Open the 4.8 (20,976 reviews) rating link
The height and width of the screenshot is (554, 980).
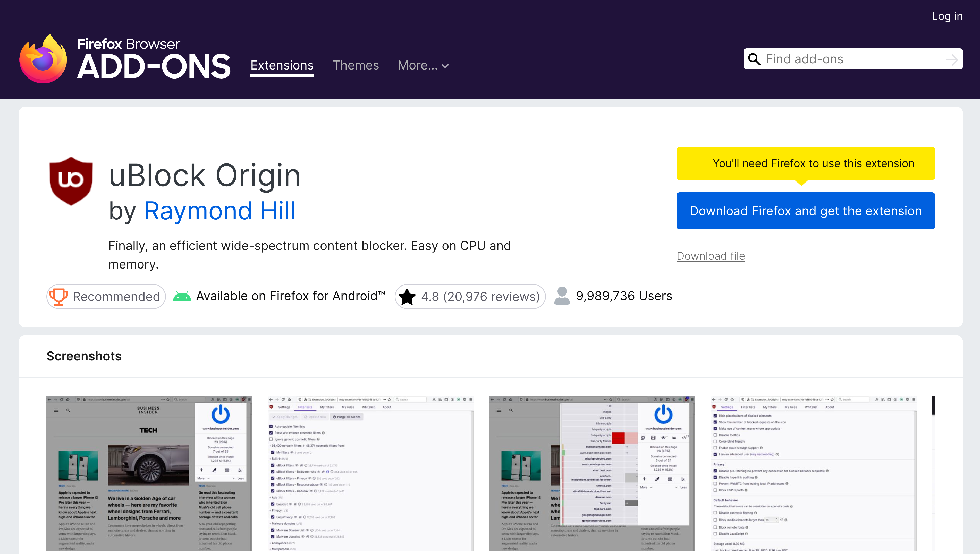(470, 296)
